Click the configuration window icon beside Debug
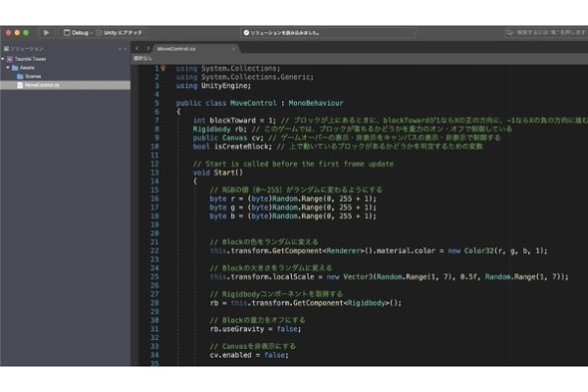 click(67, 33)
